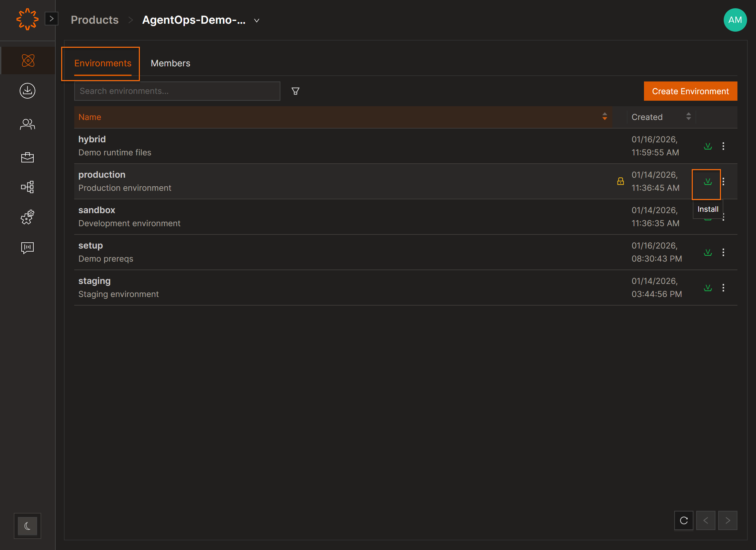Image resolution: width=756 pixels, height=550 pixels.
Task: Open the puzzle-gear integrations sidebar icon
Action: [x=27, y=217]
